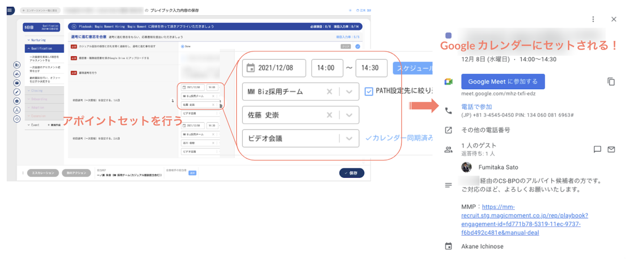Open the MM Biz採用チーム dropdown arrow
644x271 pixels.
349,92
